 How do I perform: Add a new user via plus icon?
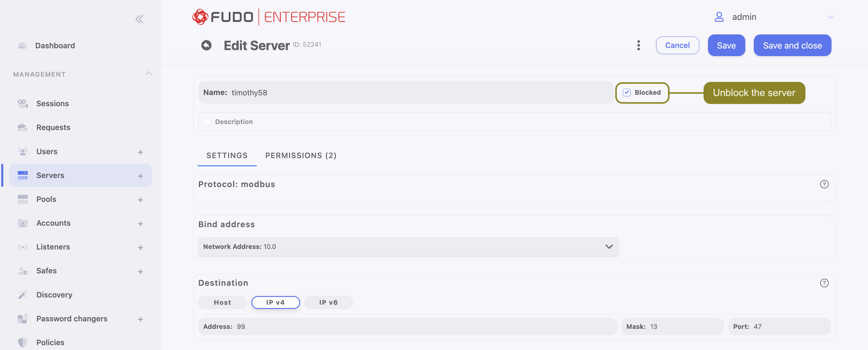[140, 152]
